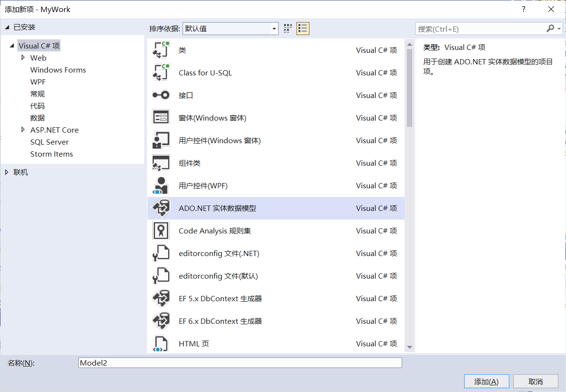Click the 组件类 component class icon

point(160,162)
